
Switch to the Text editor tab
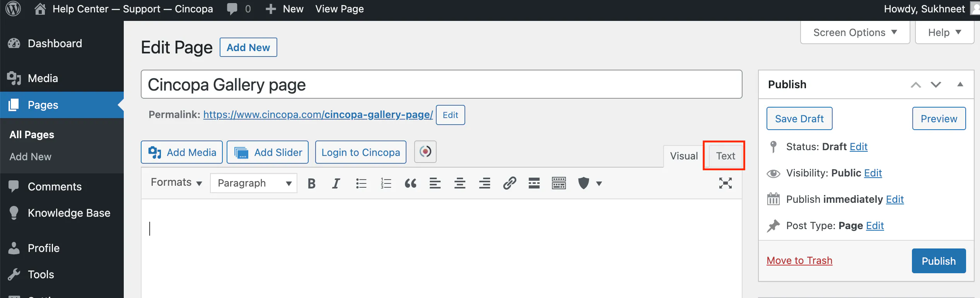click(x=726, y=156)
